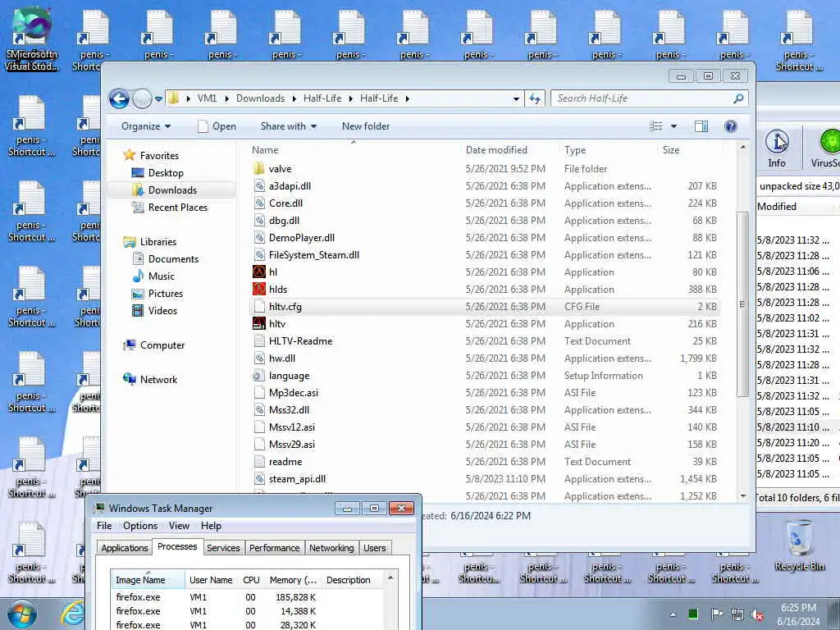The height and width of the screenshot is (630, 840).
Task: Open the Videos library icon
Action: [138, 311]
